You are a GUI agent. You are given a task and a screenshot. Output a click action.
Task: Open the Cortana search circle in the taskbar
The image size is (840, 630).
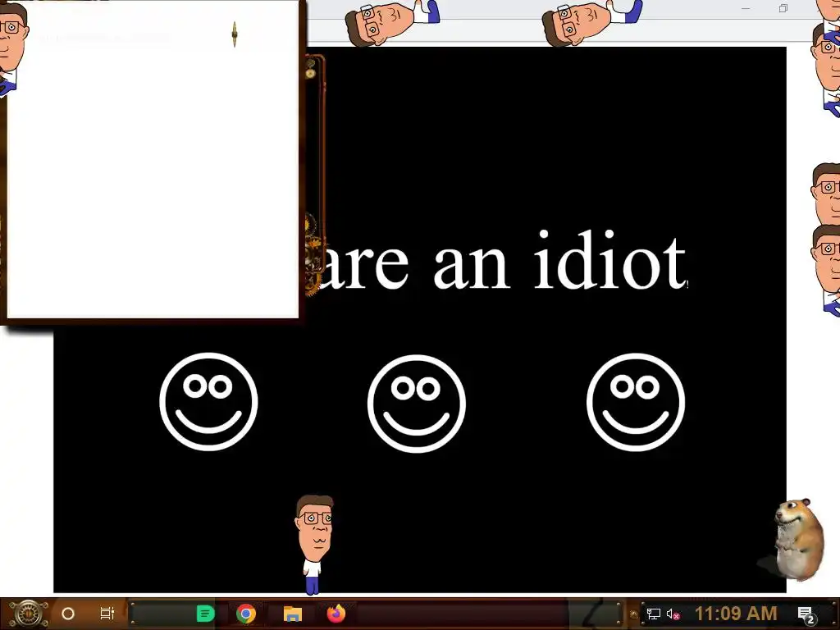click(68, 614)
